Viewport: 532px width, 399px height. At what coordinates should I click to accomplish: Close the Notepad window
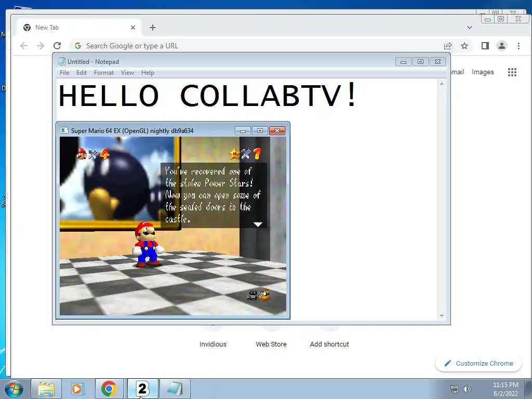437,62
